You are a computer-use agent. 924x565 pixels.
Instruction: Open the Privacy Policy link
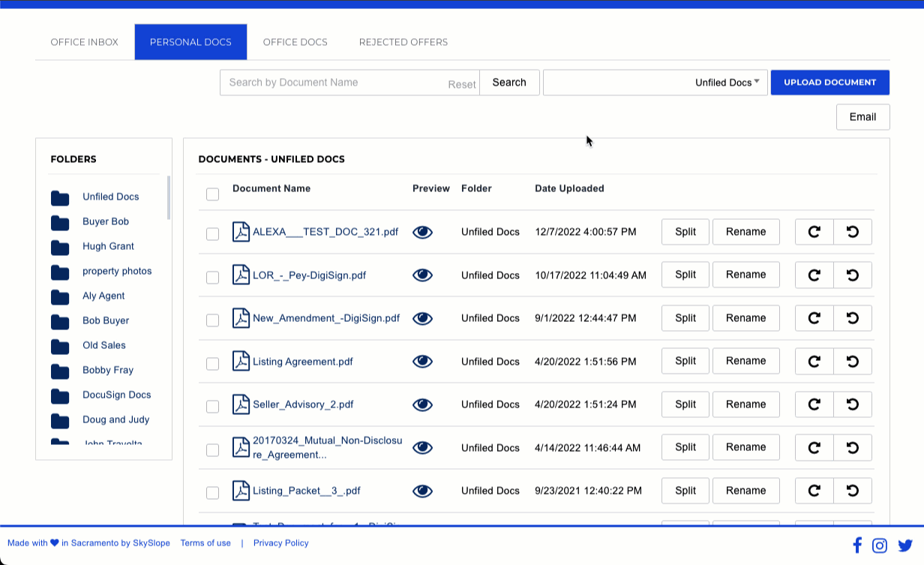(281, 543)
